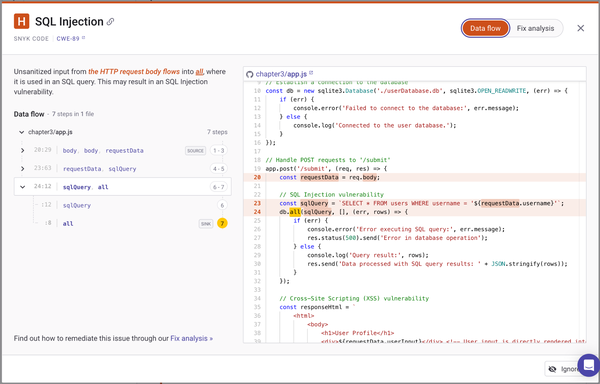Click line 10 sqlite3.Database code
Screen dimensions: 600x384
point(417,91)
